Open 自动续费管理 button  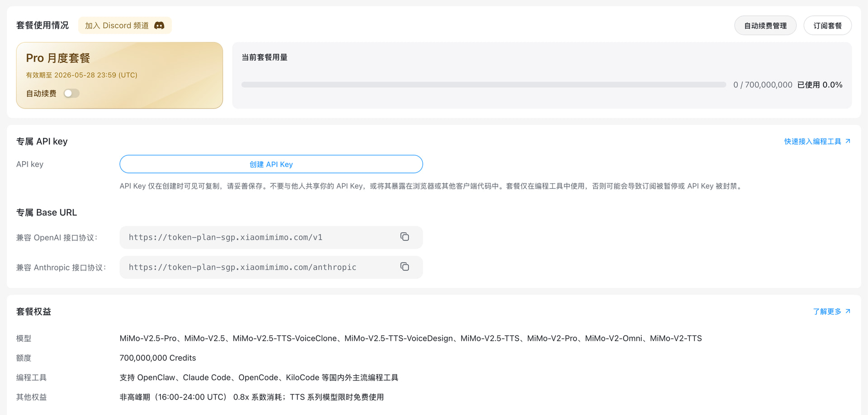coord(765,25)
